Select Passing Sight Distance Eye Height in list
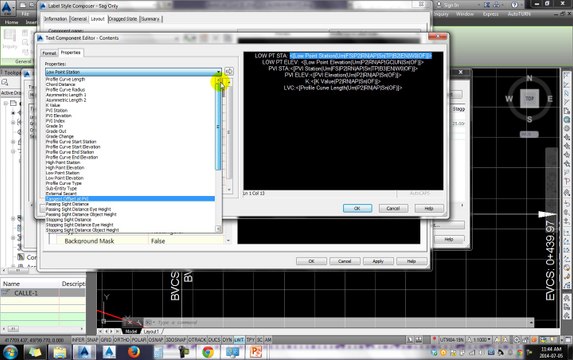 [x=130, y=209]
